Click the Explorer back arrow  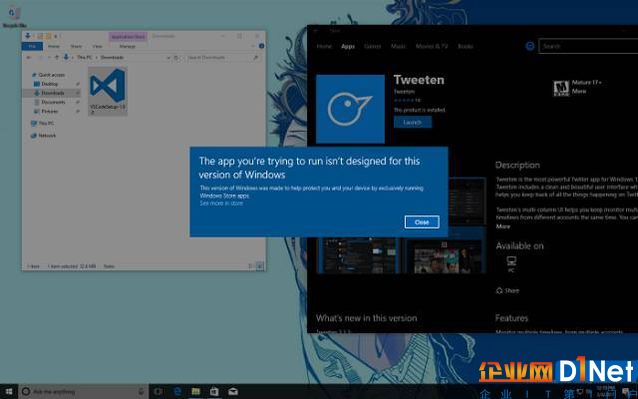[28, 58]
